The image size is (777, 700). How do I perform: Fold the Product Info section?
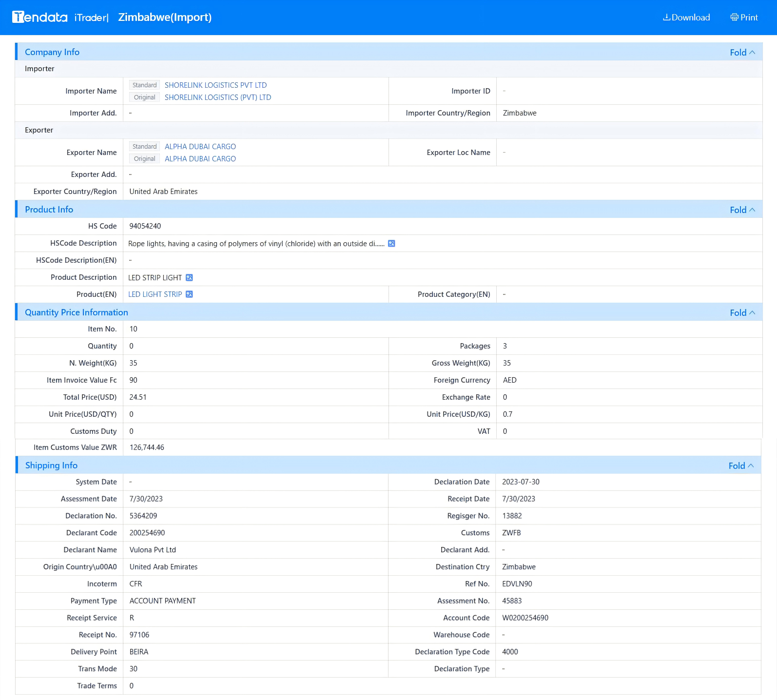[x=742, y=210]
